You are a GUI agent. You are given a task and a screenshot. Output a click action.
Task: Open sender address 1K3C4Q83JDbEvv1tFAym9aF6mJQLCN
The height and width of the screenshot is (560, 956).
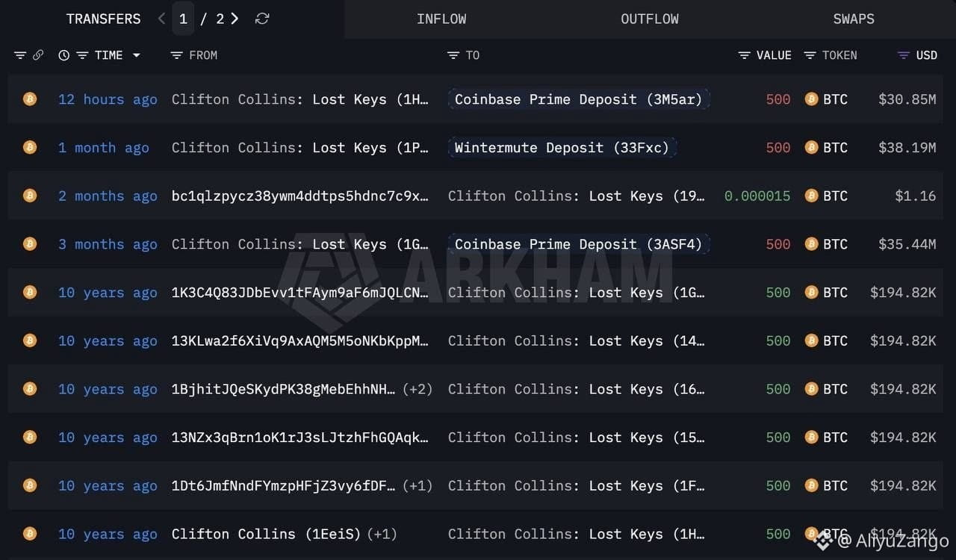(x=300, y=293)
